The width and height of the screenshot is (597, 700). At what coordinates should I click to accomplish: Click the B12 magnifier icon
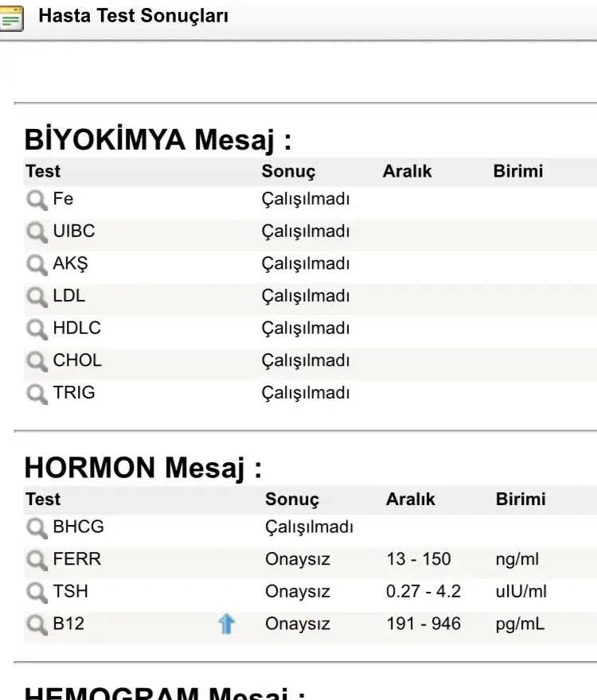pyautogui.click(x=37, y=624)
